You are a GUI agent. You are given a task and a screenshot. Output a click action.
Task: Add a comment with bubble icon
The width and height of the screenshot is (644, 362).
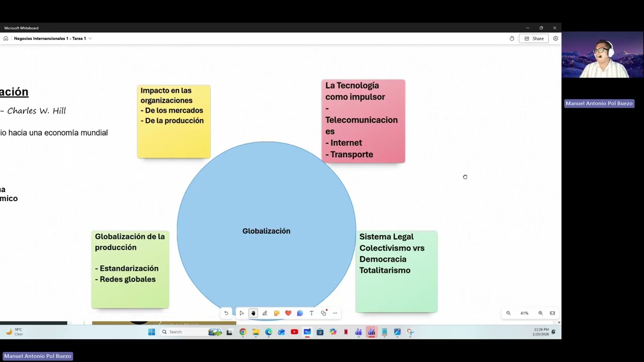pyautogui.click(x=300, y=313)
